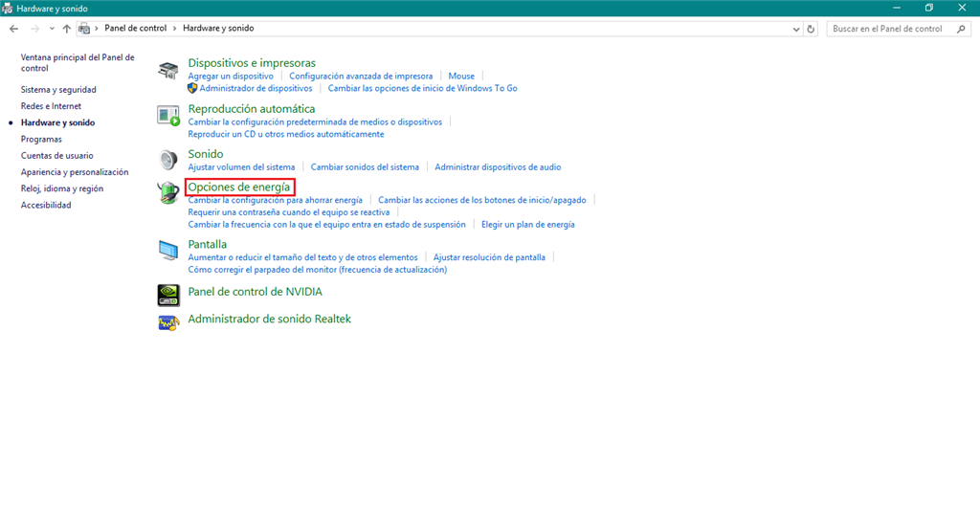This screenshot has height=529, width=980.
Task: Open Panel de control de NVIDIA
Action: 255,292
